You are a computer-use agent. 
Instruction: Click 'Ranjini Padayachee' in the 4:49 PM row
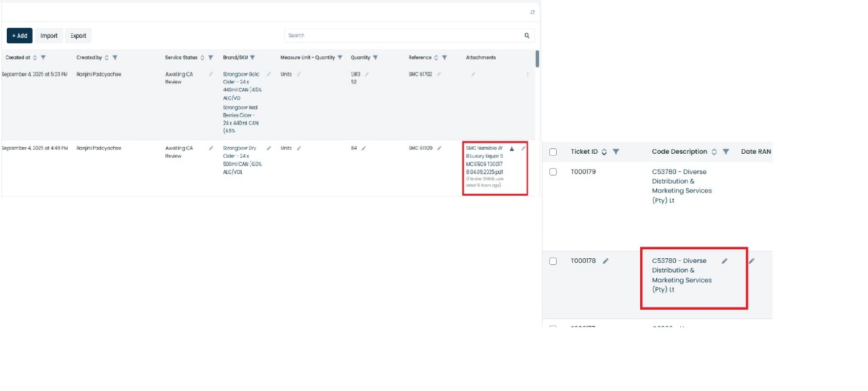click(99, 148)
